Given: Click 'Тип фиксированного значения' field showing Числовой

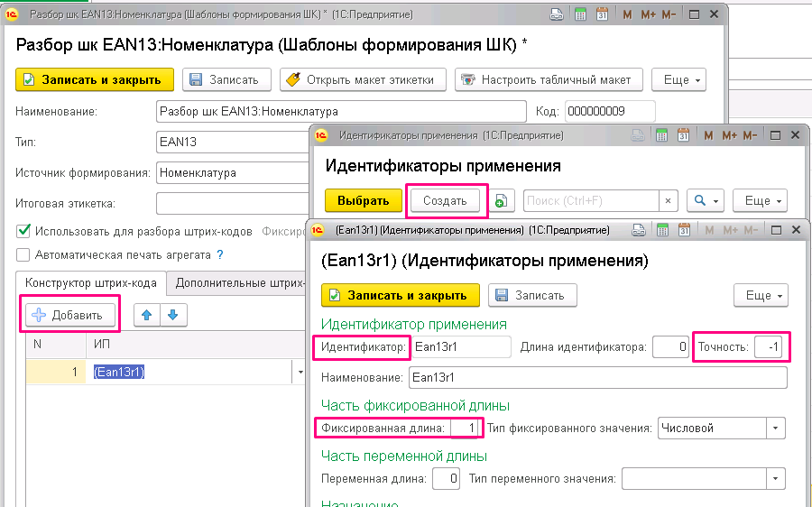Looking at the screenshot, I should click(713, 429).
